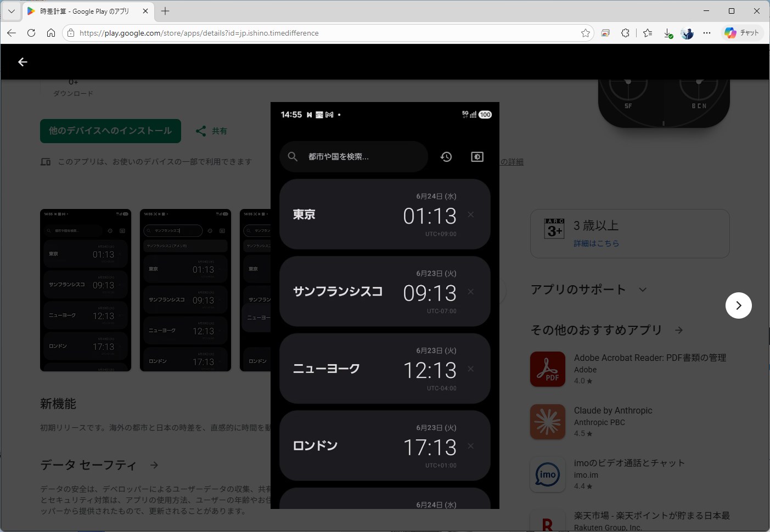This screenshot has width=770, height=532.
Task: Add this page to favorites star
Action: coord(586,33)
